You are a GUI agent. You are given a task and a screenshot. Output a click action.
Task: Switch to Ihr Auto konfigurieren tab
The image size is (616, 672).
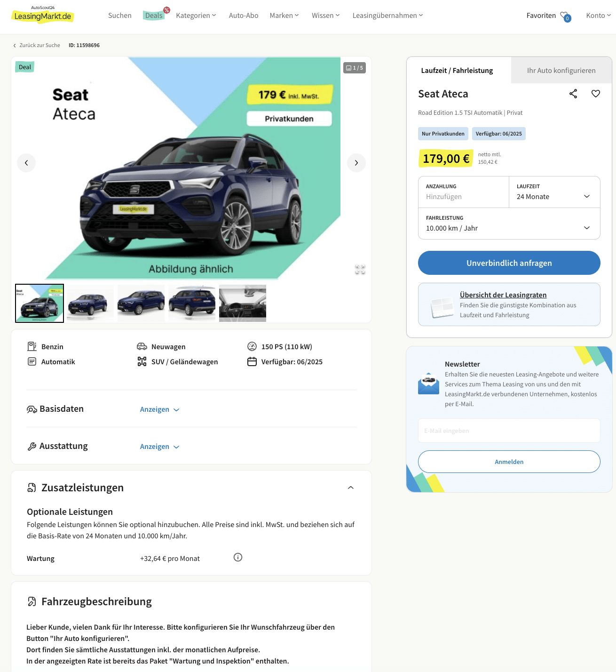[561, 70]
